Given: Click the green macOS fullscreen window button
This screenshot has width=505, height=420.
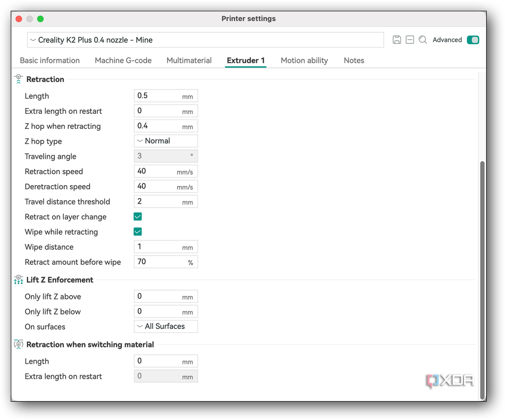Looking at the screenshot, I should point(40,19).
